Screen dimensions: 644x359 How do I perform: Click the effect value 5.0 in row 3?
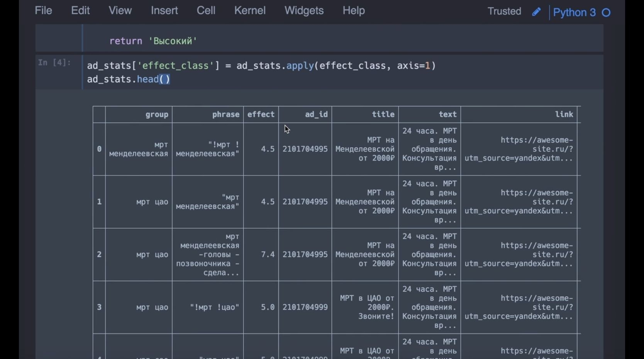click(268, 307)
